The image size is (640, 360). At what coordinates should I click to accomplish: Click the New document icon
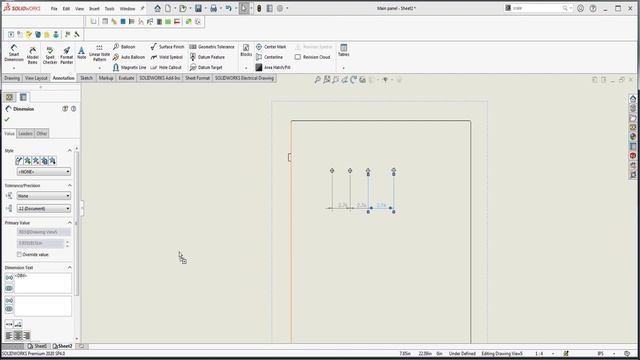point(168,8)
